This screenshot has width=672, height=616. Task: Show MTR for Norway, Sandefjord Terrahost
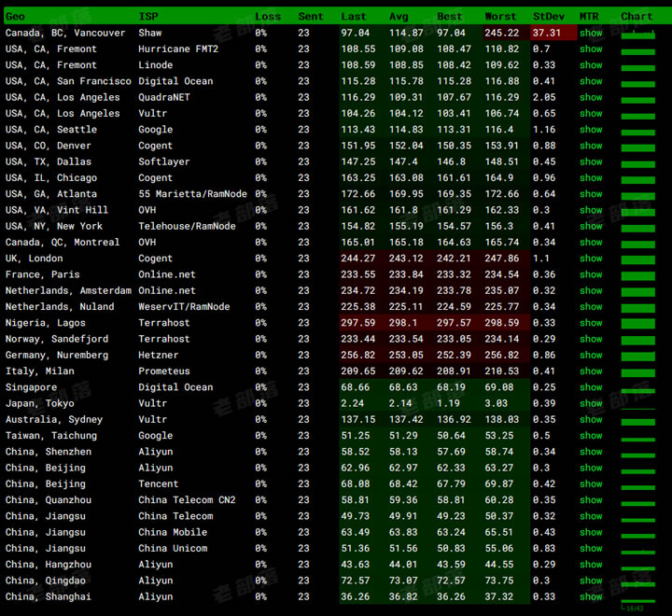pos(591,339)
